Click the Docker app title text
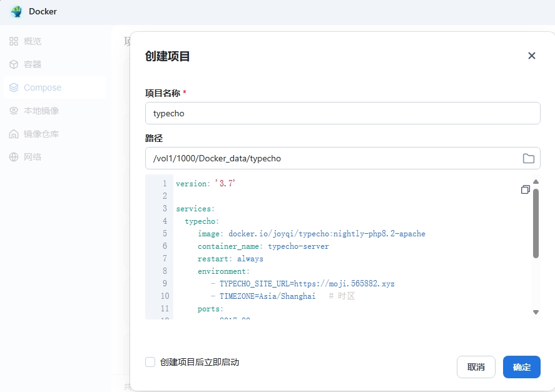The image size is (555, 392). (43, 11)
